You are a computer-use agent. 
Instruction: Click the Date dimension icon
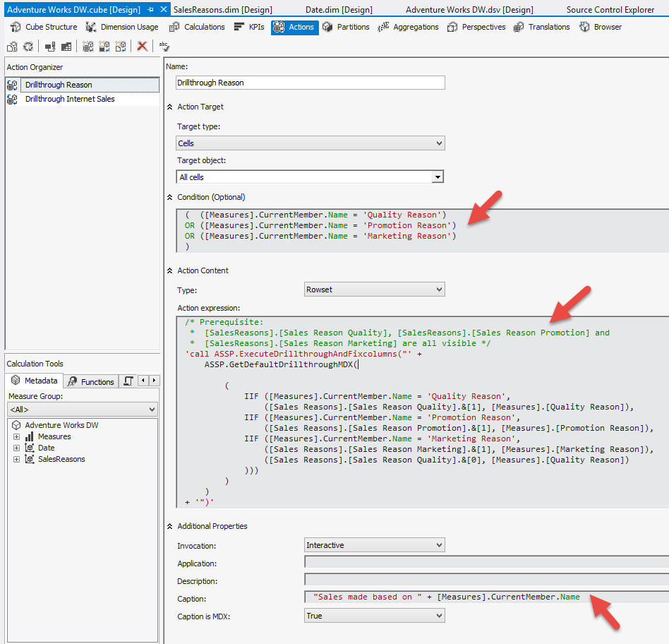point(30,448)
